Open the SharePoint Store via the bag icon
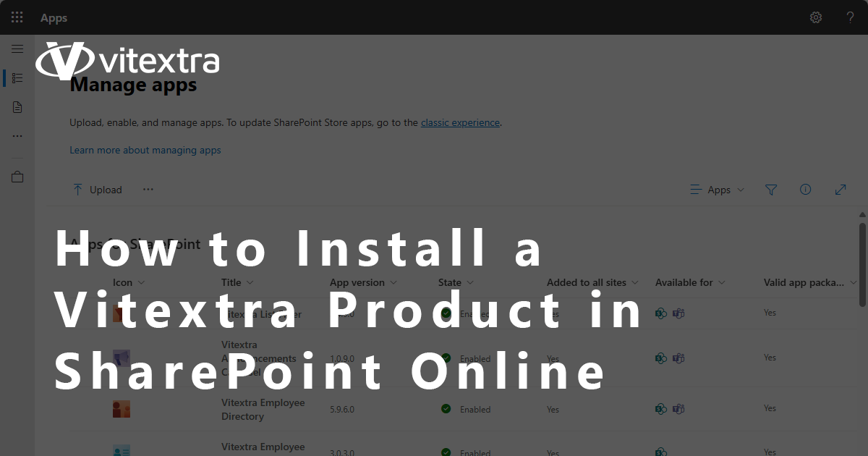 point(17,176)
